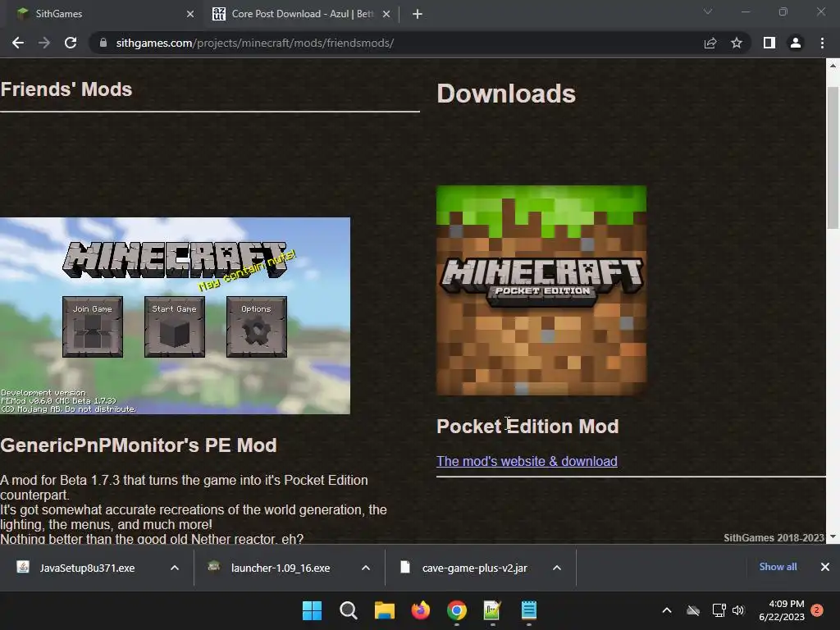Viewport: 840px width, 630px height.
Task: Click the PE Mod title screen screenshot
Action: coord(176,316)
